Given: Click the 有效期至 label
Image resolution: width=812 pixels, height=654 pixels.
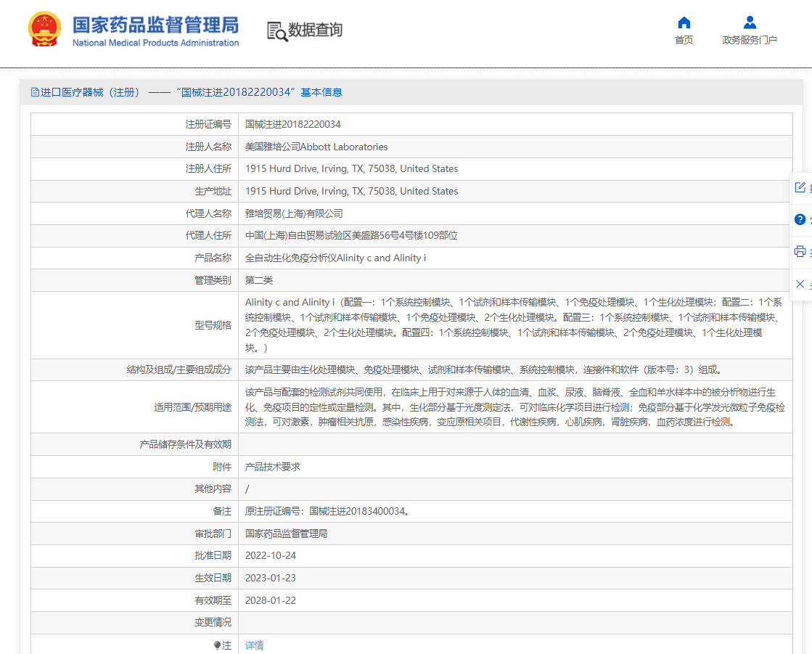Looking at the screenshot, I should [x=213, y=601].
